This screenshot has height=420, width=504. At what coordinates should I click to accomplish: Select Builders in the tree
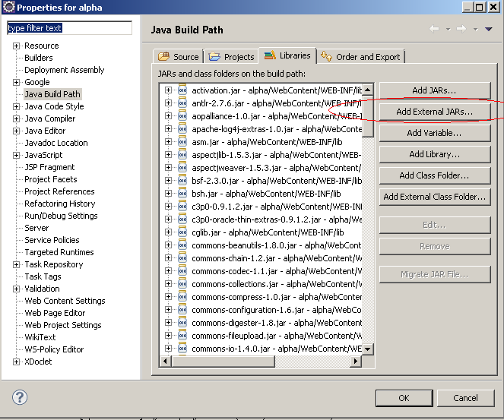[39, 58]
